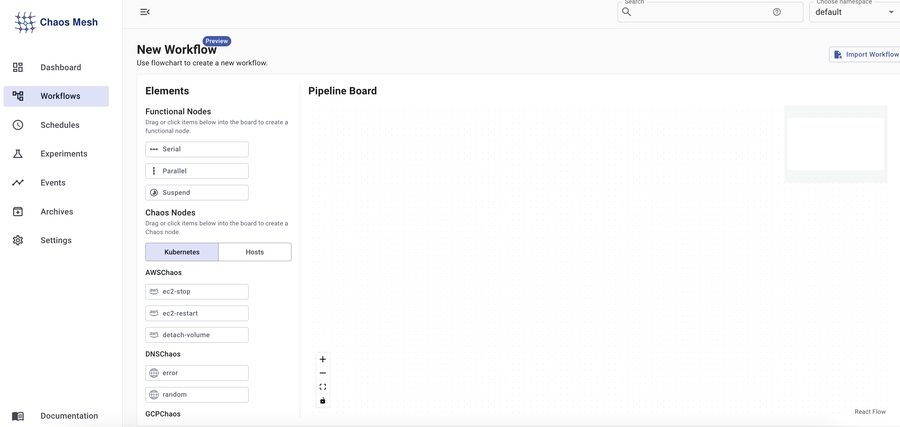
Task: Click Import Workflow button
Action: click(x=865, y=54)
